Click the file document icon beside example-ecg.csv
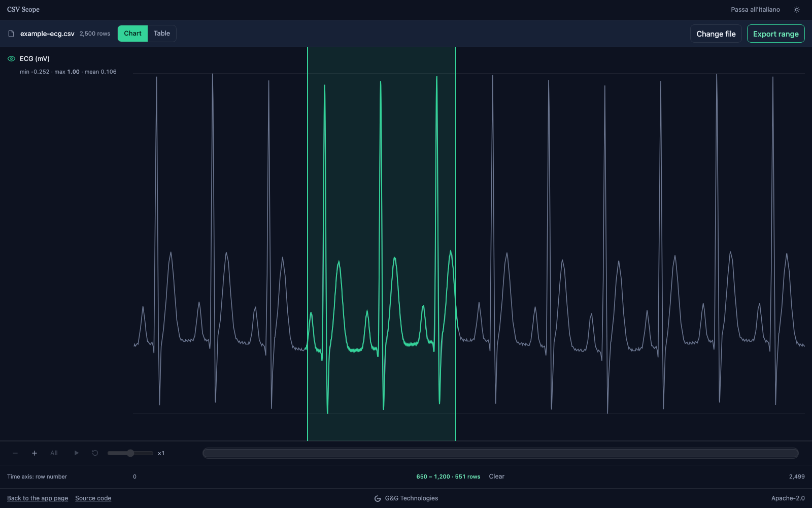The width and height of the screenshot is (812, 508). click(x=11, y=34)
